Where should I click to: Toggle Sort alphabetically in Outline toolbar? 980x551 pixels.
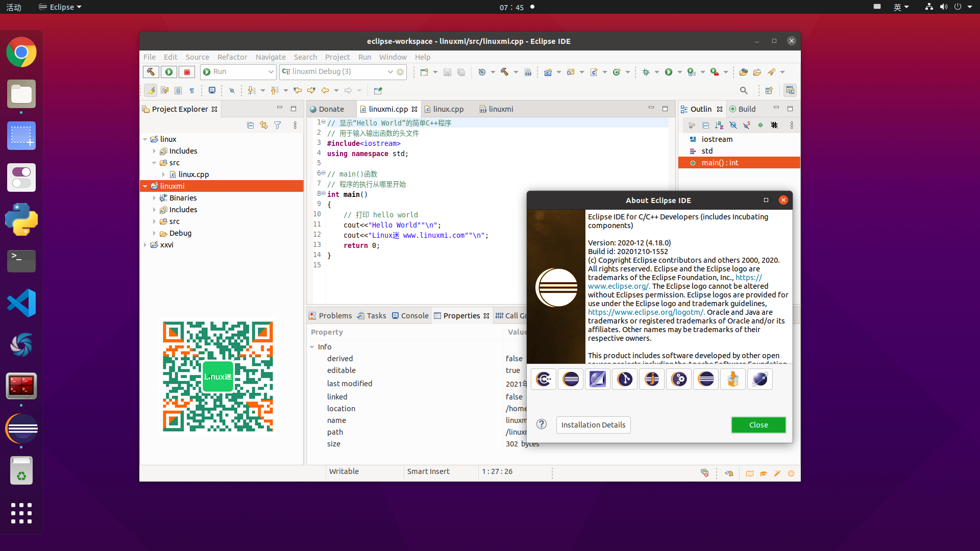coord(720,125)
